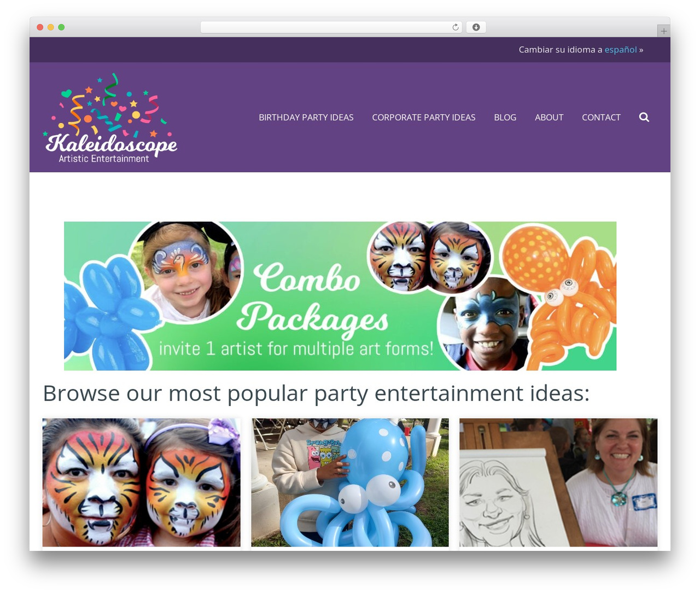Open the blue balloon octopus thumbnail
Viewport: 700px width, 593px height.
point(350,482)
